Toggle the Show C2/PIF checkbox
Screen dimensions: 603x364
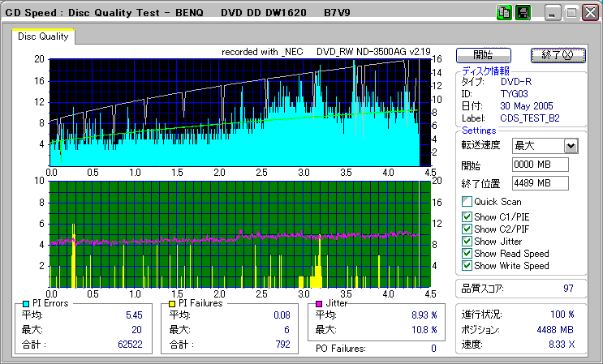click(467, 229)
